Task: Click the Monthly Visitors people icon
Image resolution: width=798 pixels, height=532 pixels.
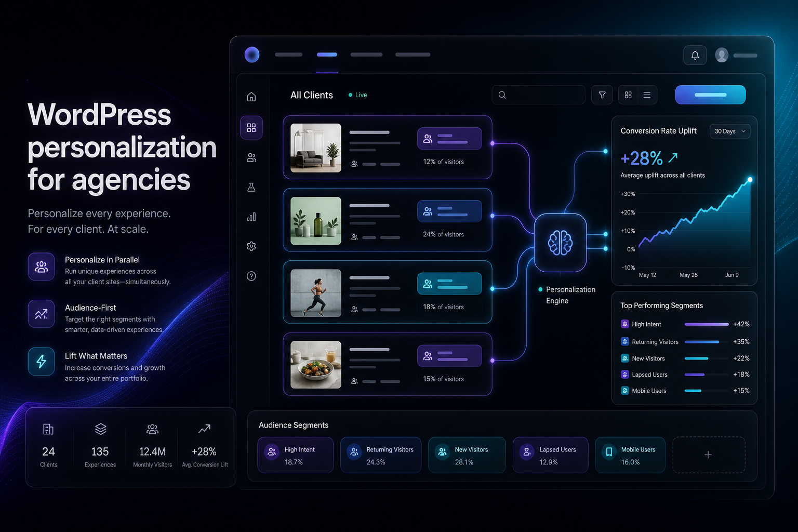Action: point(152,429)
